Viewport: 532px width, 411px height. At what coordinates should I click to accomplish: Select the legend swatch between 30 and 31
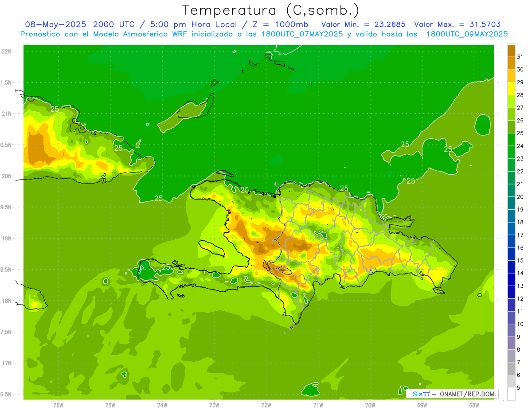[511, 63]
